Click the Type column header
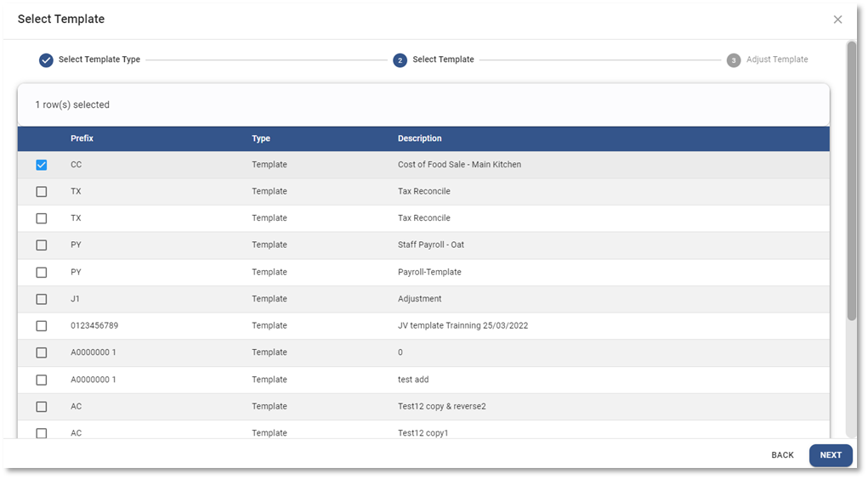Screen dimensions: 868x479 (260, 138)
